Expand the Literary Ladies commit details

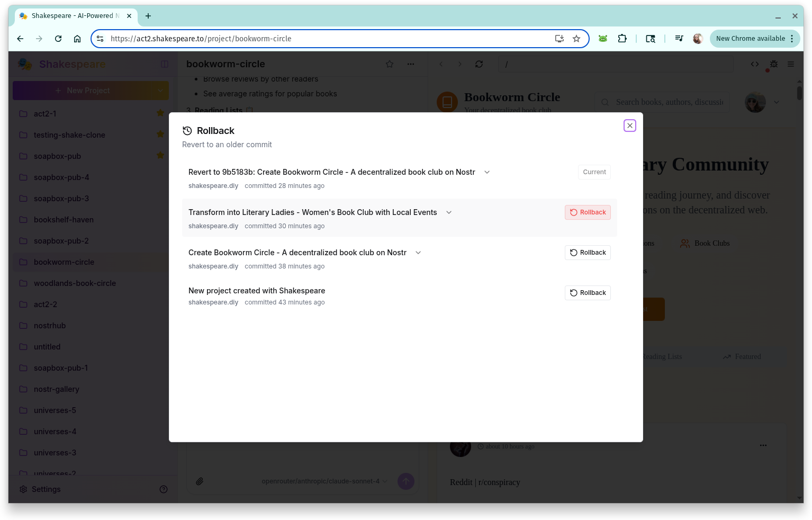(x=449, y=212)
